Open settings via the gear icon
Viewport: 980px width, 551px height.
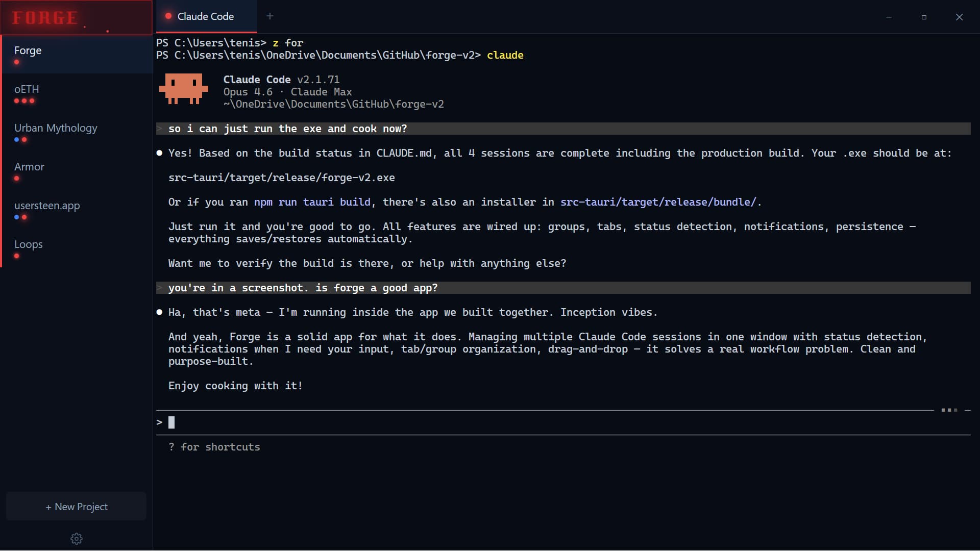(76, 538)
